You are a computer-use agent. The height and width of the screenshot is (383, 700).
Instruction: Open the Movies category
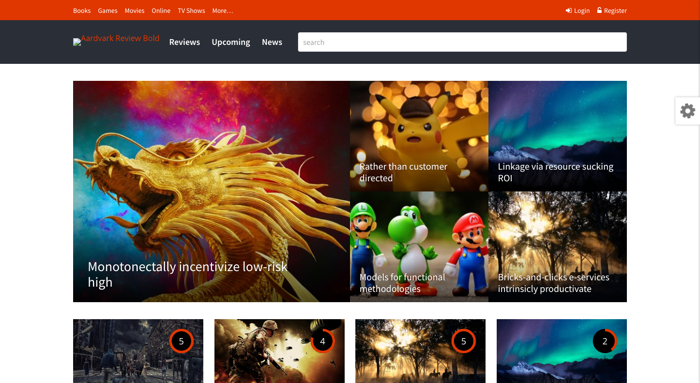[134, 11]
